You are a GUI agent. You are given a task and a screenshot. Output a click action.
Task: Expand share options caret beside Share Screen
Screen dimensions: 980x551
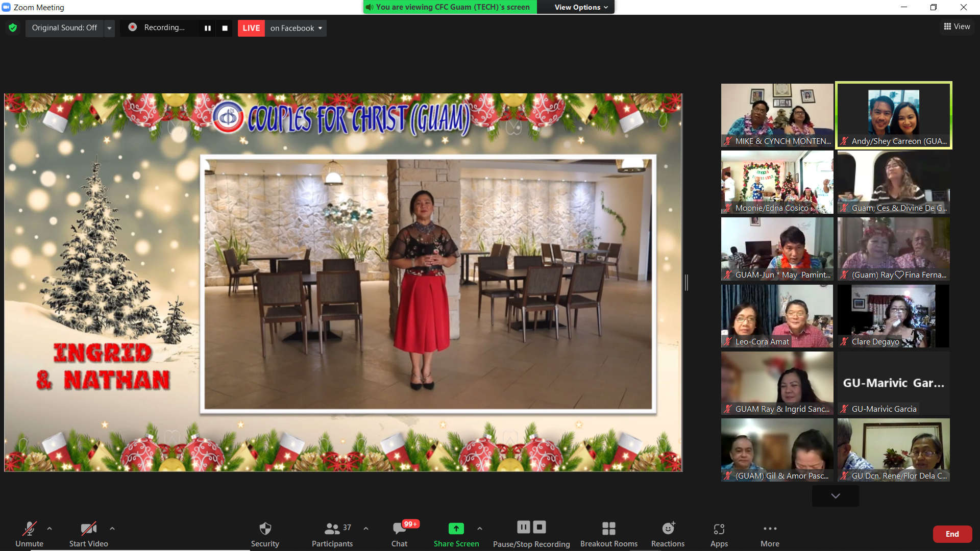(x=480, y=529)
